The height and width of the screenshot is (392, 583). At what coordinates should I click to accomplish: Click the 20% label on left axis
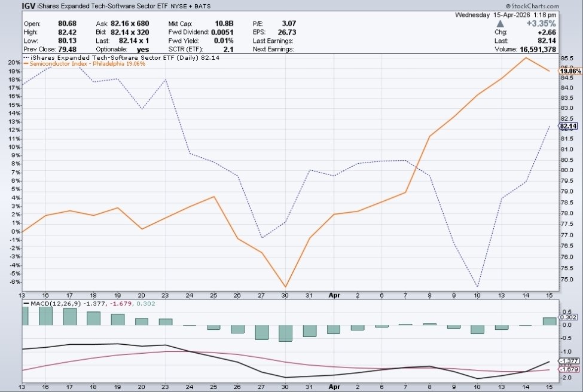coord(14,62)
